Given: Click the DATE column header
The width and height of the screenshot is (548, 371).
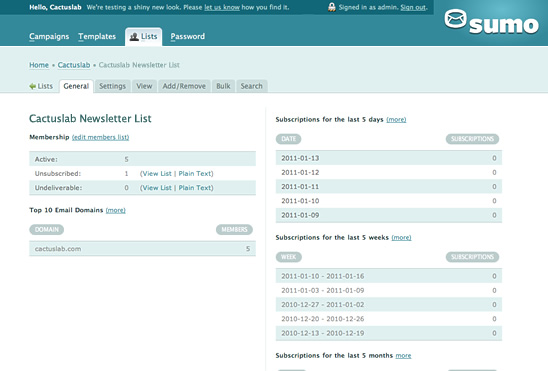Looking at the screenshot, I should click(x=288, y=139).
